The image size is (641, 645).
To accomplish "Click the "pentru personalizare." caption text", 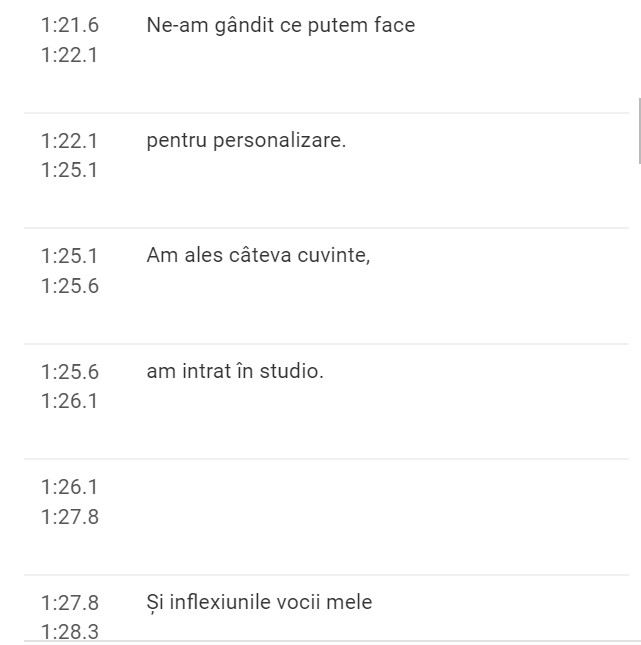I will click(246, 140).
